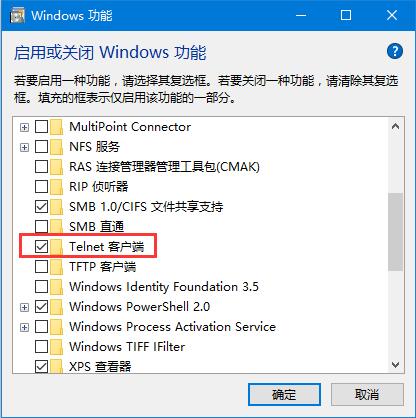416x418 pixels.
Task: Click the folder icon beside MultiPoint Connector
Action: (57, 127)
